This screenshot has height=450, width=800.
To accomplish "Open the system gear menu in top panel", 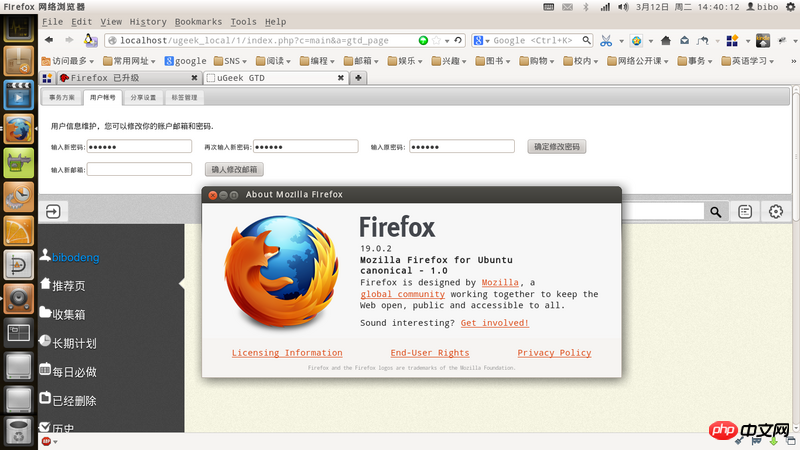I will click(x=790, y=7).
